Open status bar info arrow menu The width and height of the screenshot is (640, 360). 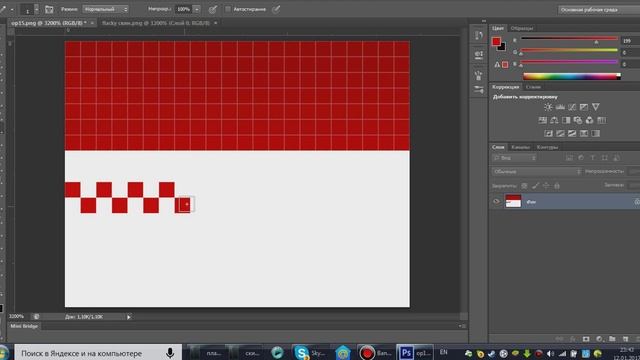(x=129, y=317)
